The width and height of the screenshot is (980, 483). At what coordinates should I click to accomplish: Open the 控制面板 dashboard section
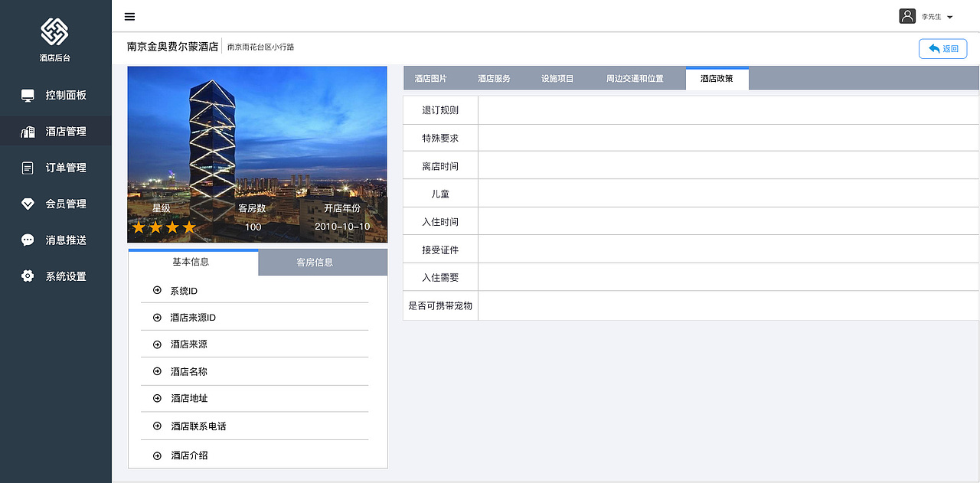(55, 95)
